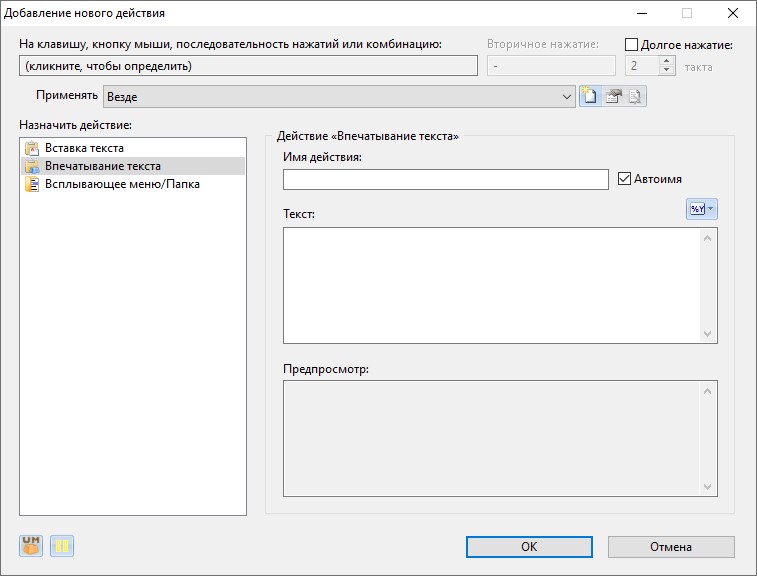
Task: Click the Текст box scroll up arrow
Action: point(708,238)
